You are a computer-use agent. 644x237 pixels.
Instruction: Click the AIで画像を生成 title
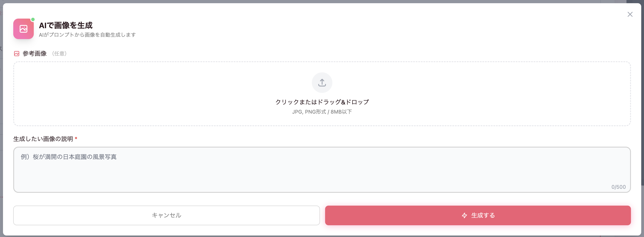(x=66, y=25)
